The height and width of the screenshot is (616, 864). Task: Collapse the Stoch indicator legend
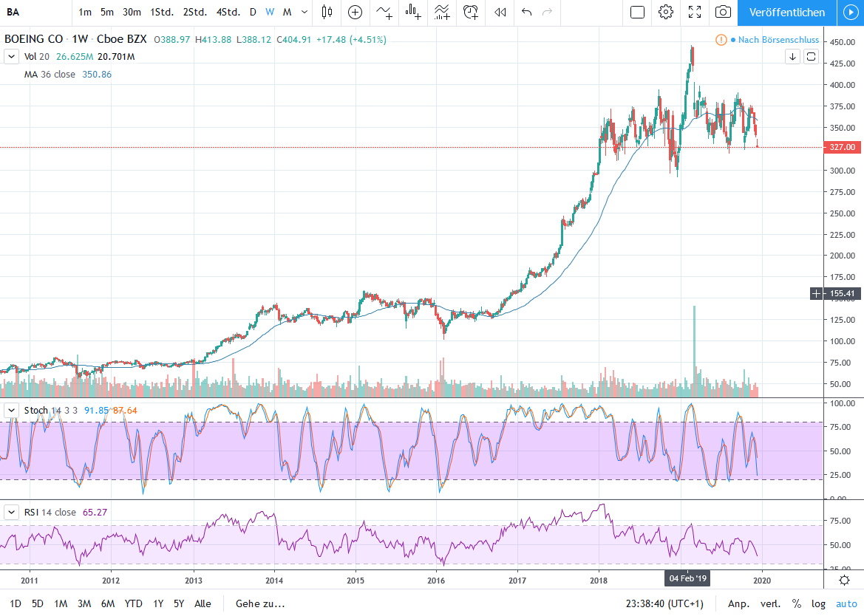point(11,410)
